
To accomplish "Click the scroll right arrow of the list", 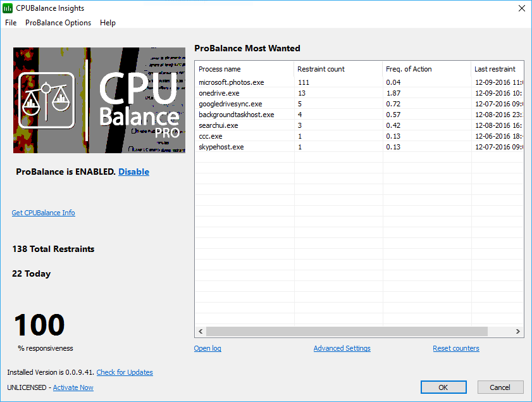I will 517,331.
